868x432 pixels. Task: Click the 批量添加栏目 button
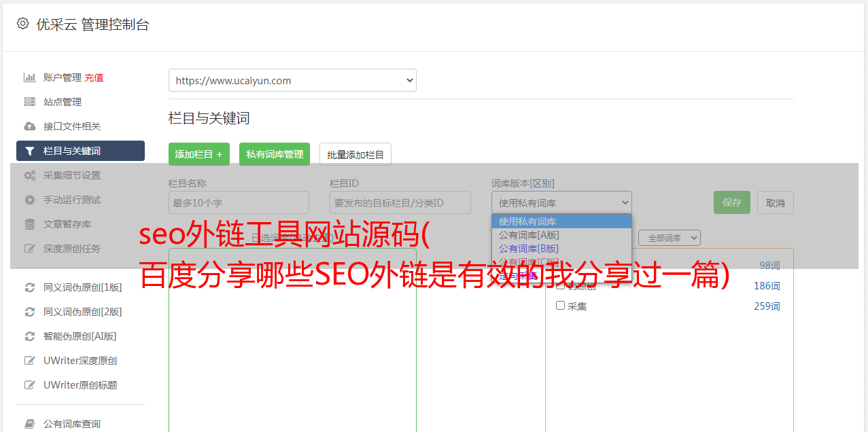pyautogui.click(x=355, y=154)
